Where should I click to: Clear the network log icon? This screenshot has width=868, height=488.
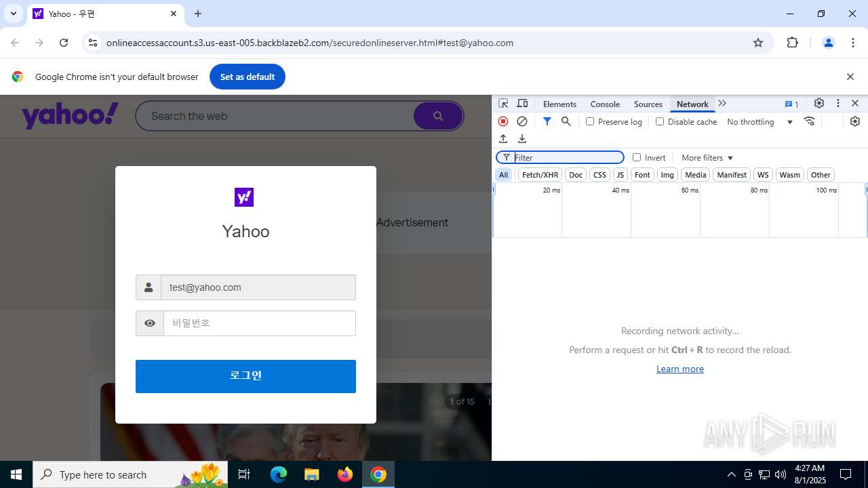(522, 121)
